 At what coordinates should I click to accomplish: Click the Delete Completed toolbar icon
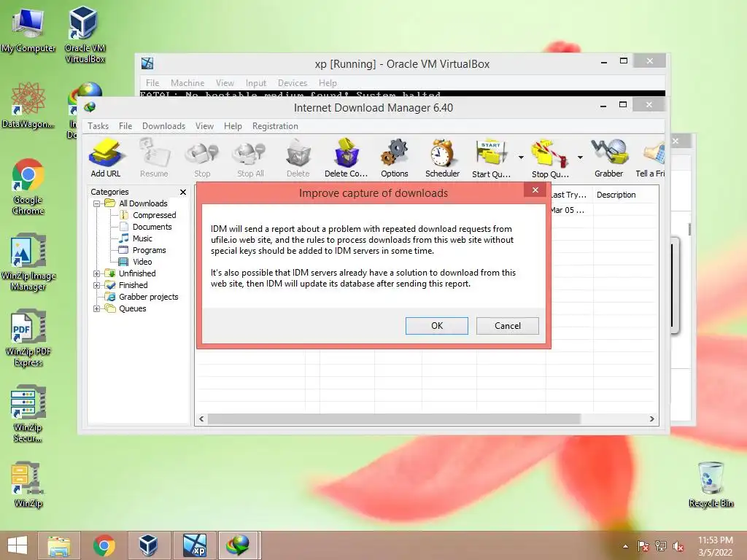[x=347, y=158]
